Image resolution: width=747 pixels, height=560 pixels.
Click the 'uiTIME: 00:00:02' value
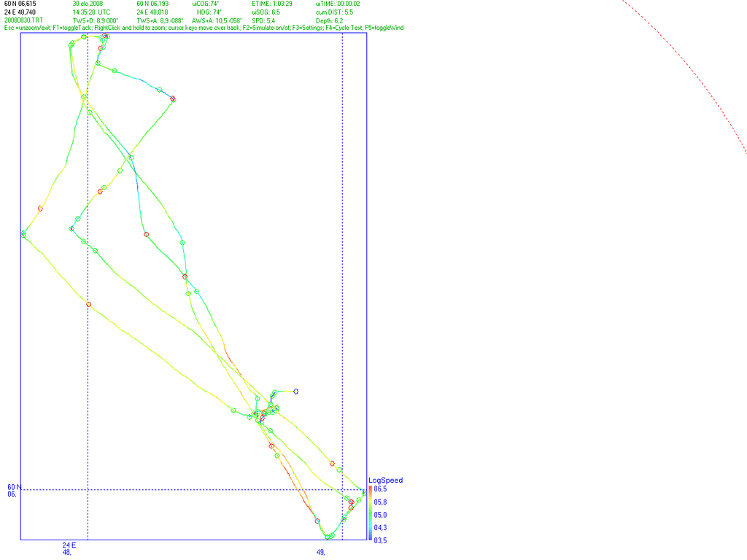coord(338,4)
